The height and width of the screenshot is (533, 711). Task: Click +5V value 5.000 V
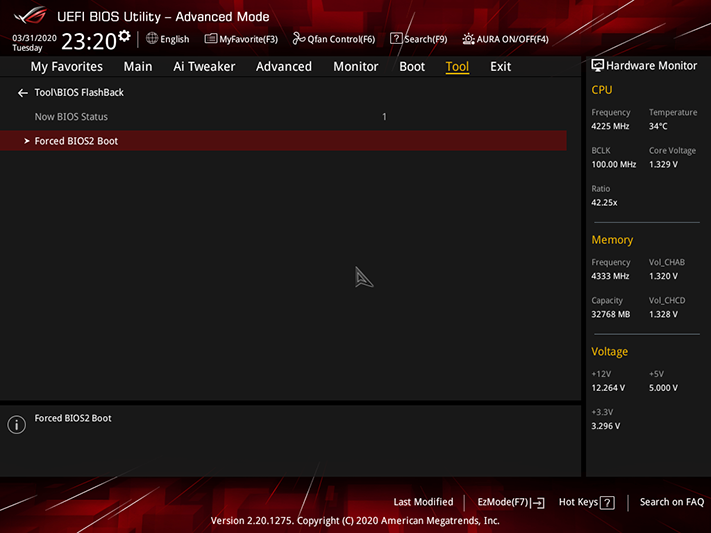pos(663,388)
